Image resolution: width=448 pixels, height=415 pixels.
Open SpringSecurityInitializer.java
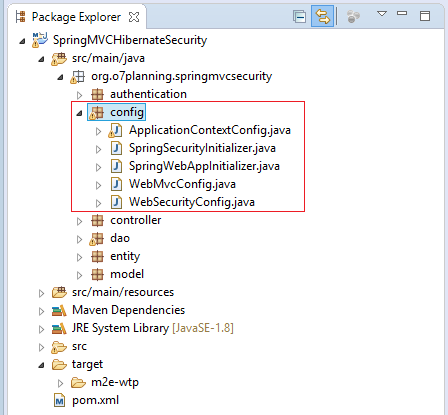202,148
